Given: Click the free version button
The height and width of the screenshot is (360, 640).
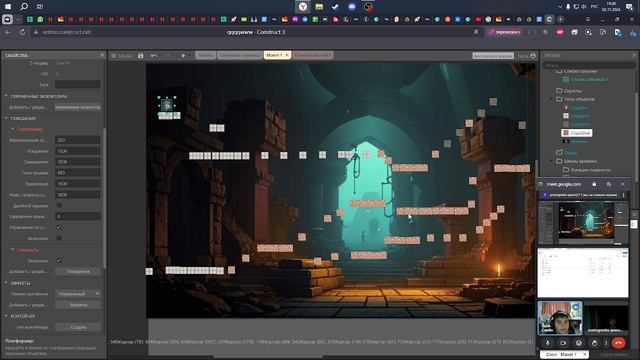Looking at the screenshot, I should [x=493, y=56].
